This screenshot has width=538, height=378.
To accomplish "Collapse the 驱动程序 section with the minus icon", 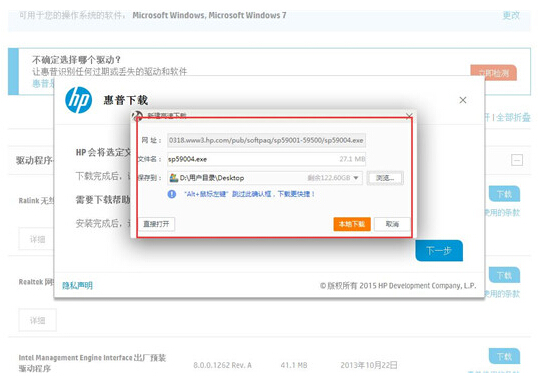I will [x=517, y=160].
